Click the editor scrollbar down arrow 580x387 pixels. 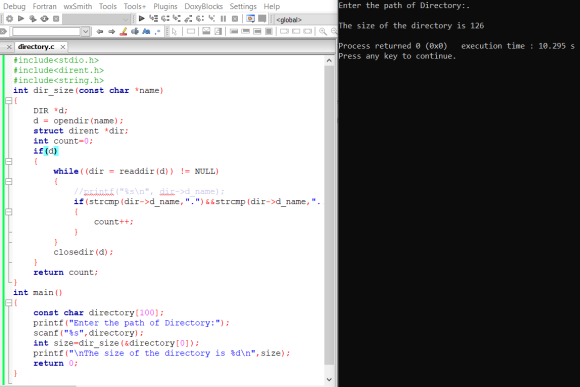tap(329, 380)
